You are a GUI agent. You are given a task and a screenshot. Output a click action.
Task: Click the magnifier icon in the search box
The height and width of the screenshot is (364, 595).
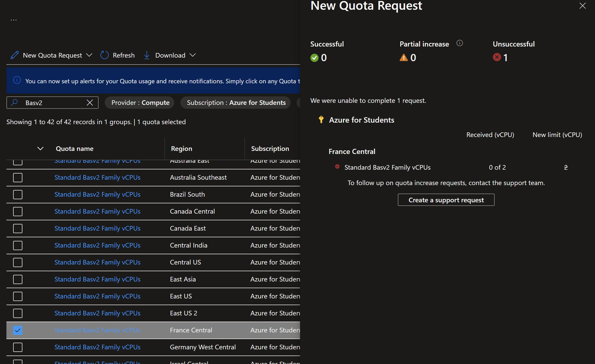click(14, 103)
